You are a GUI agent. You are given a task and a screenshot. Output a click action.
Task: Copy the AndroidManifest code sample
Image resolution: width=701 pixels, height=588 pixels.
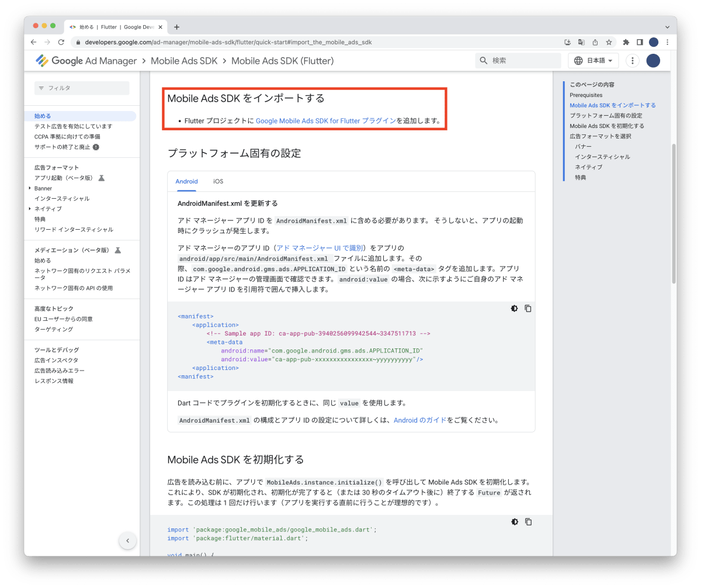click(528, 309)
